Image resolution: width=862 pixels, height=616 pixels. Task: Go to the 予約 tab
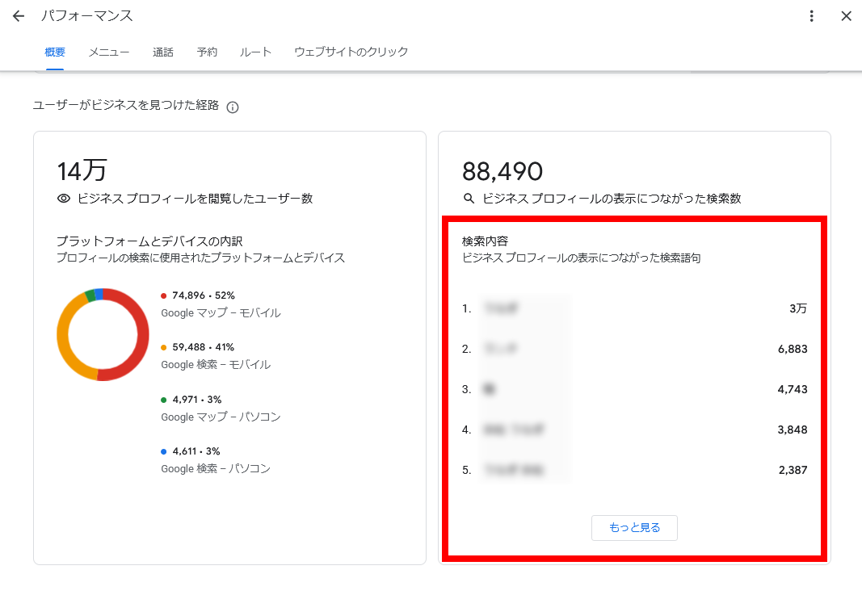(207, 52)
